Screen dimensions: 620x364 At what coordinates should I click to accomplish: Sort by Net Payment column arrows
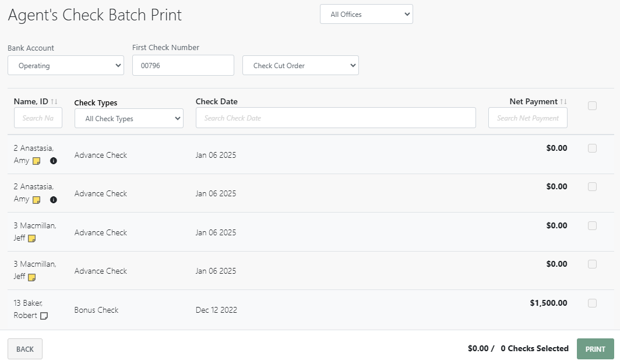(563, 102)
